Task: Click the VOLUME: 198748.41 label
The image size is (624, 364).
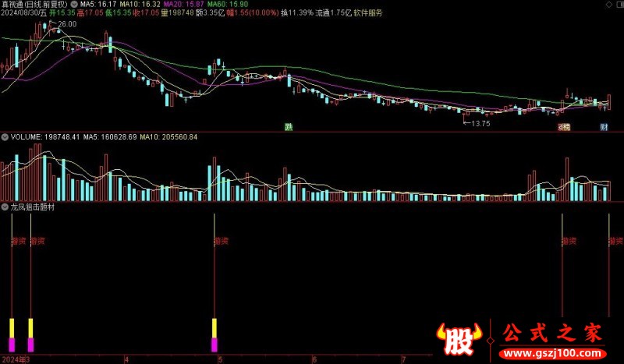Action: pos(45,137)
